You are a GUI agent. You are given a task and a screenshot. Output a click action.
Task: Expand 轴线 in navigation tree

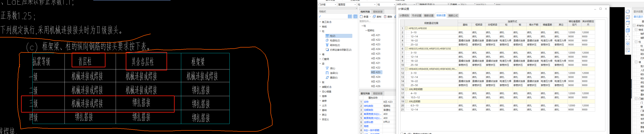click(x=320, y=26)
